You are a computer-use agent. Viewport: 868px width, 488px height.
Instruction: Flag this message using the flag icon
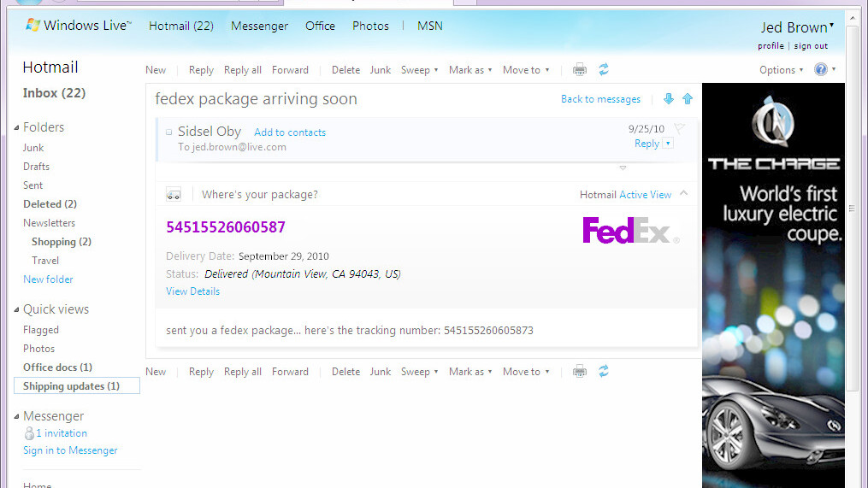[x=679, y=129]
